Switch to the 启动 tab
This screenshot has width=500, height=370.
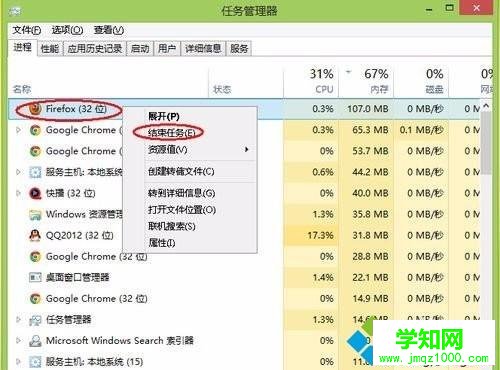click(140, 49)
